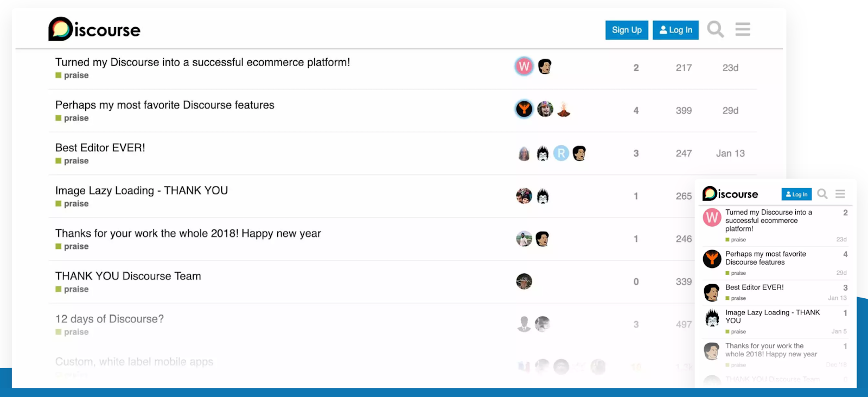868x397 pixels.
Task: Open 'Image Lazy Loading - THANK YOU' in the desktop list
Action: click(x=142, y=191)
